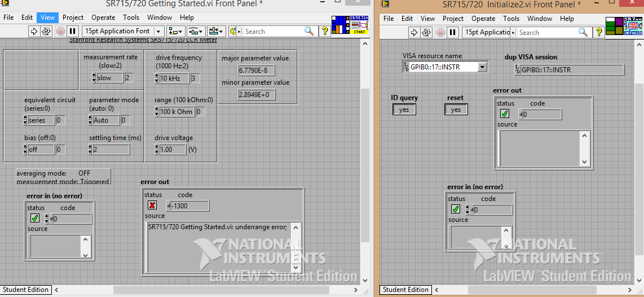Click Abort Execution in Initialize2 window
The width and height of the screenshot is (644, 297).
click(440, 32)
